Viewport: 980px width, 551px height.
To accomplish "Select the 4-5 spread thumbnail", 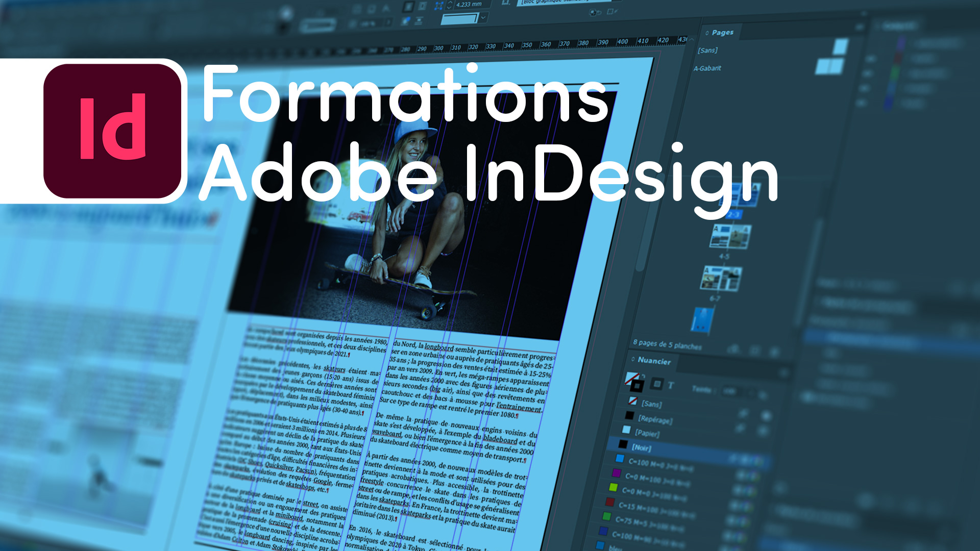I will (x=730, y=236).
